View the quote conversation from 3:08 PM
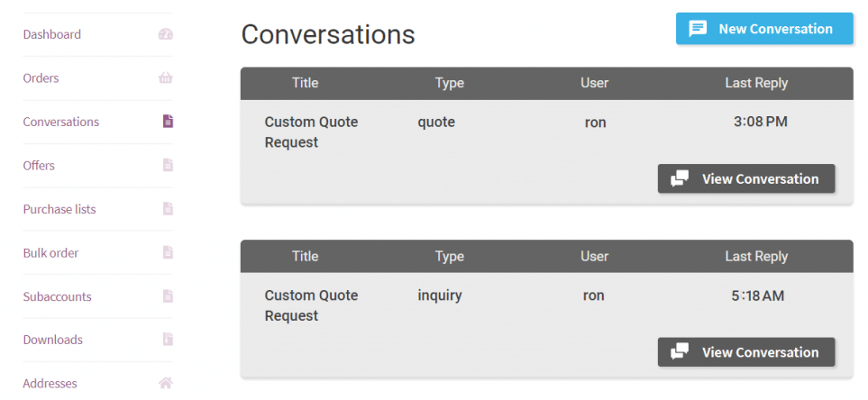Screen dimensions: 868x400 click(746, 178)
